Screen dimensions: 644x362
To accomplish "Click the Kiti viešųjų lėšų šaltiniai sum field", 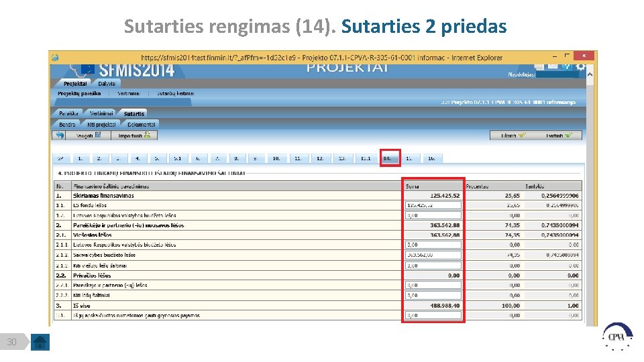I will point(433,265).
